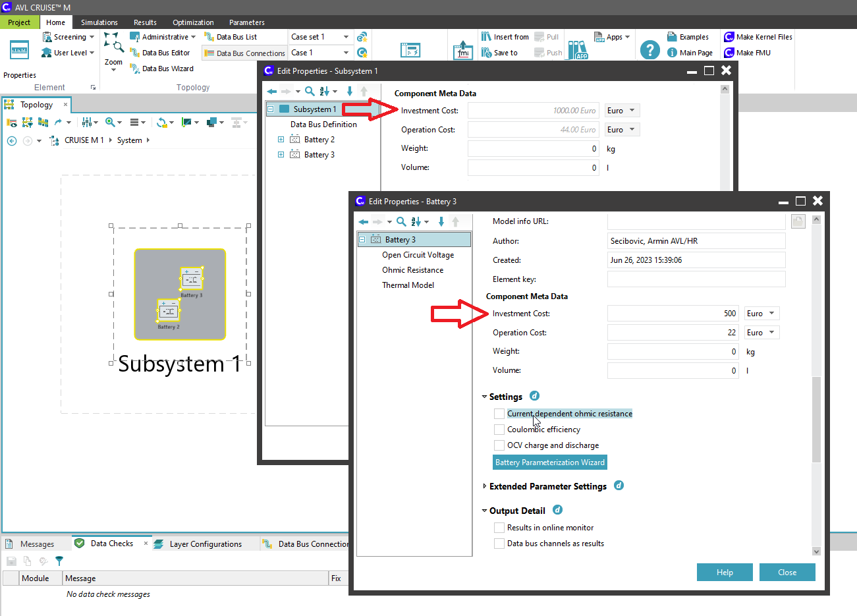Toggle the Coulombic efficiency checkbox

(x=499, y=430)
